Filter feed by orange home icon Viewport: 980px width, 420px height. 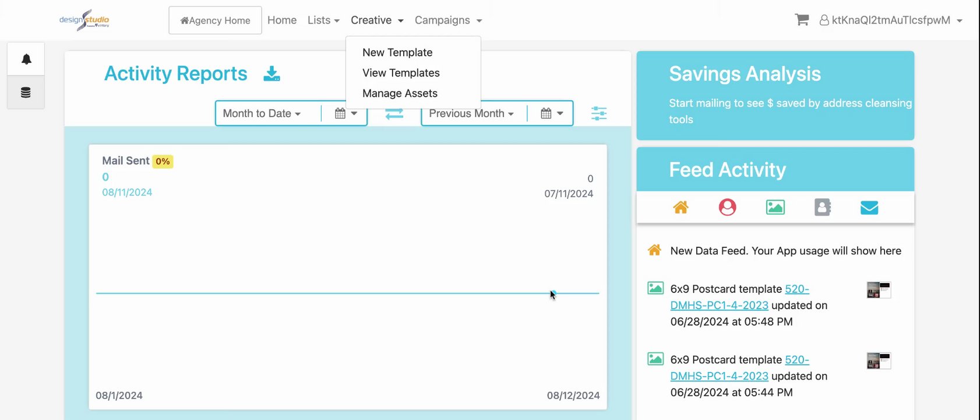tap(681, 207)
